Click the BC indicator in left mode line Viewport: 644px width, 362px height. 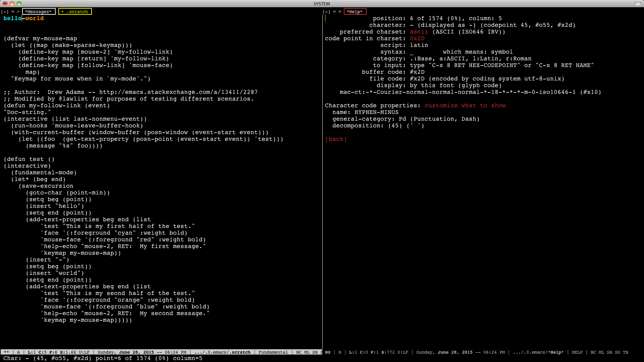[299, 352]
